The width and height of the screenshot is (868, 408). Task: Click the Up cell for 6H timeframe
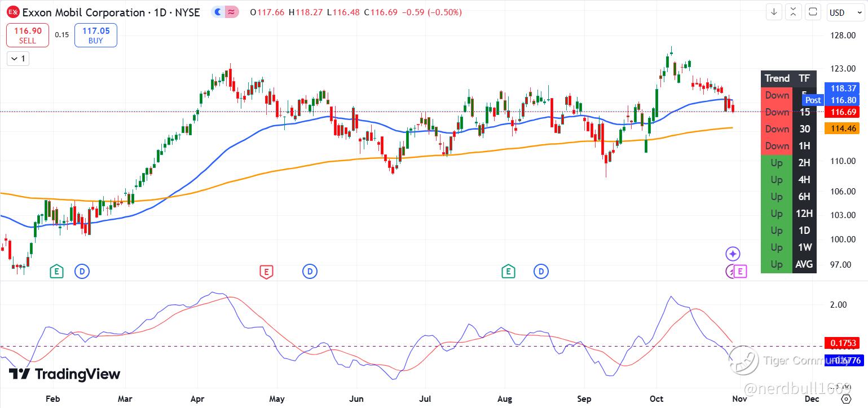777,197
